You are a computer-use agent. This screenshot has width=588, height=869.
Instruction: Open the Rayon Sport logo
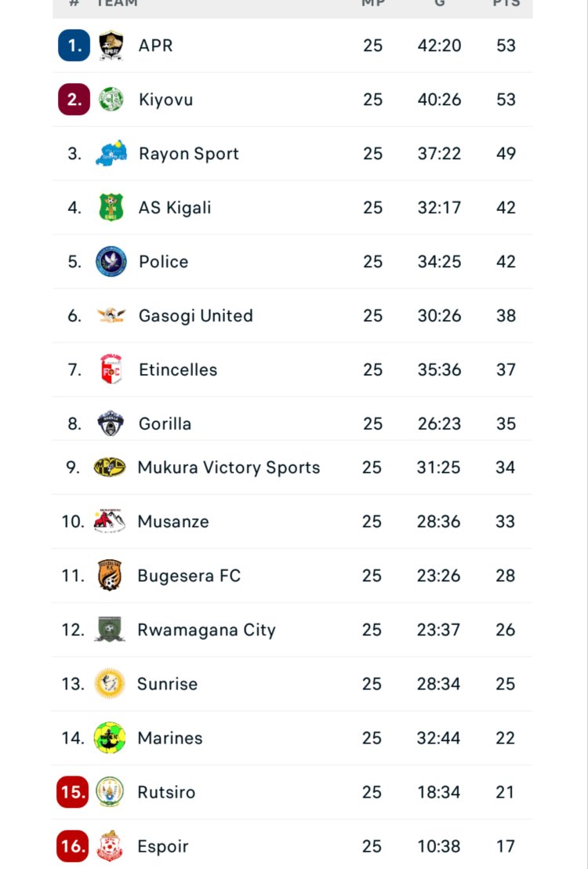pyautogui.click(x=111, y=154)
